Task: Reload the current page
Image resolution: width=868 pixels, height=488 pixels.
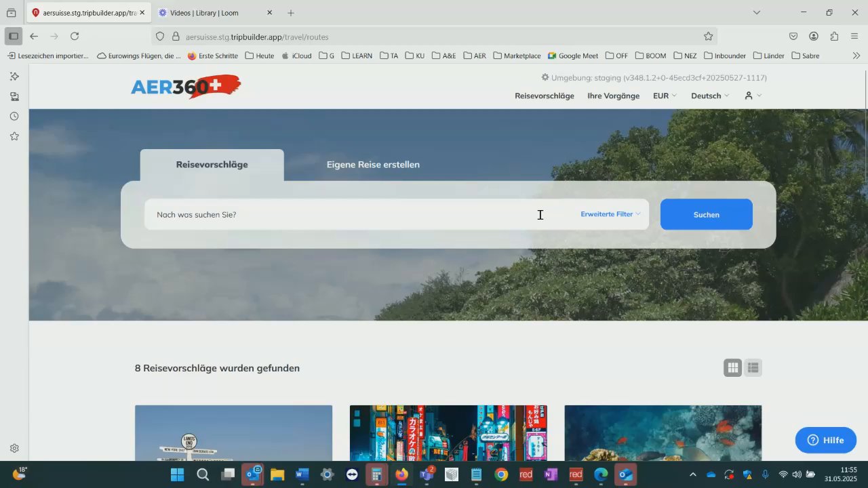Action: (x=75, y=36)
